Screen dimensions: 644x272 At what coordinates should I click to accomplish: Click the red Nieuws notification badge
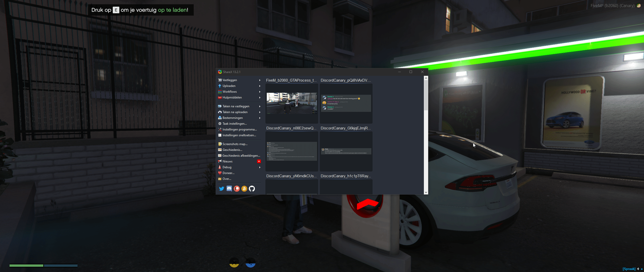(x=259, y=161)
